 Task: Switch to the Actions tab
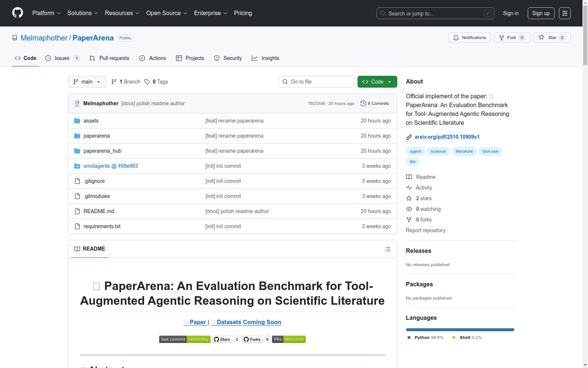pos(153,58)
